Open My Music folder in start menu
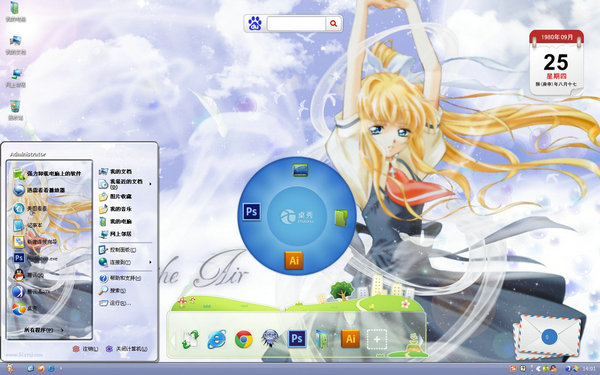This screenshot has width=600, height=375. pyautogui.click(x=116, y=209)
